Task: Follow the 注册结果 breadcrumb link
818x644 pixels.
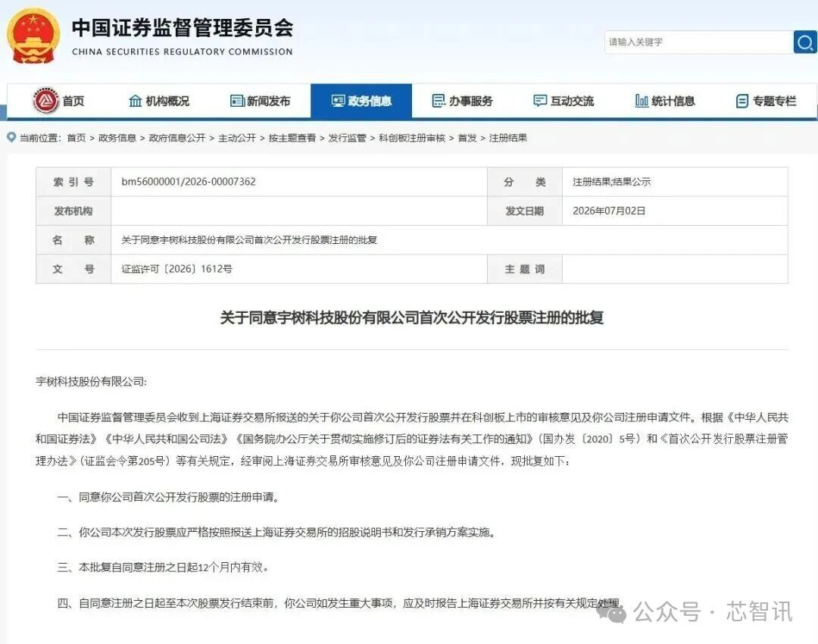Action: pyautogui.click(x=508, y=138)
